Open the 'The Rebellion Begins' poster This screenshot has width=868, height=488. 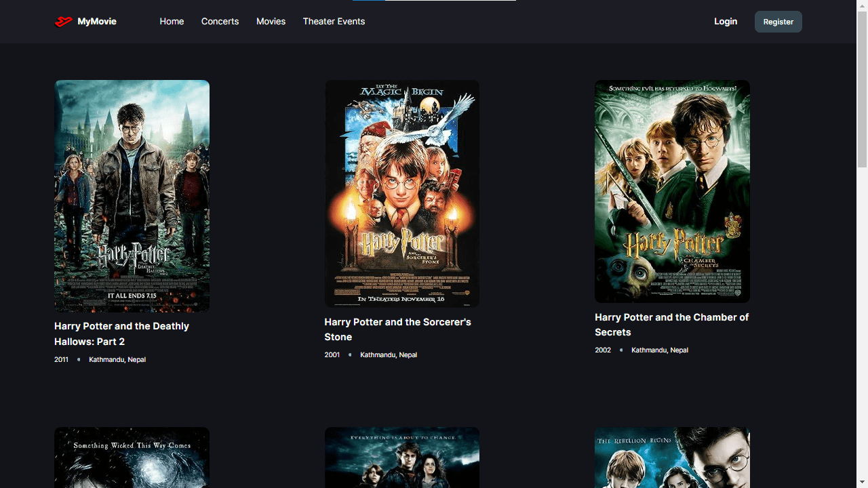pos(672,457)
